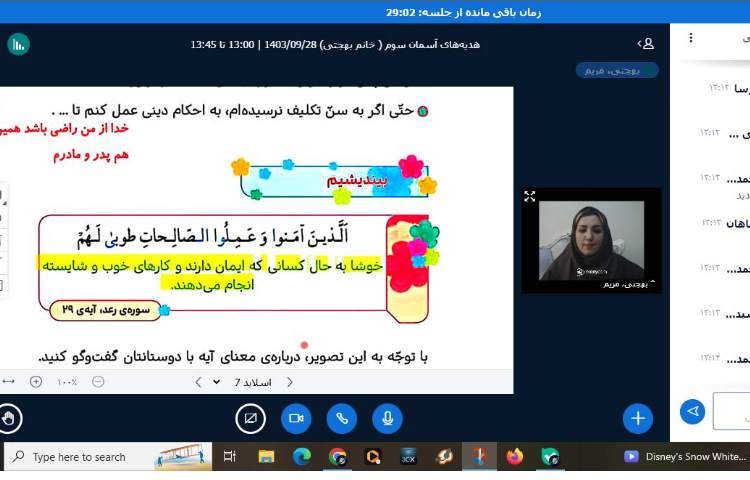Click the search highlights airplane image
This screenshot has width=750, height=480.
click(x=183, y=457)
